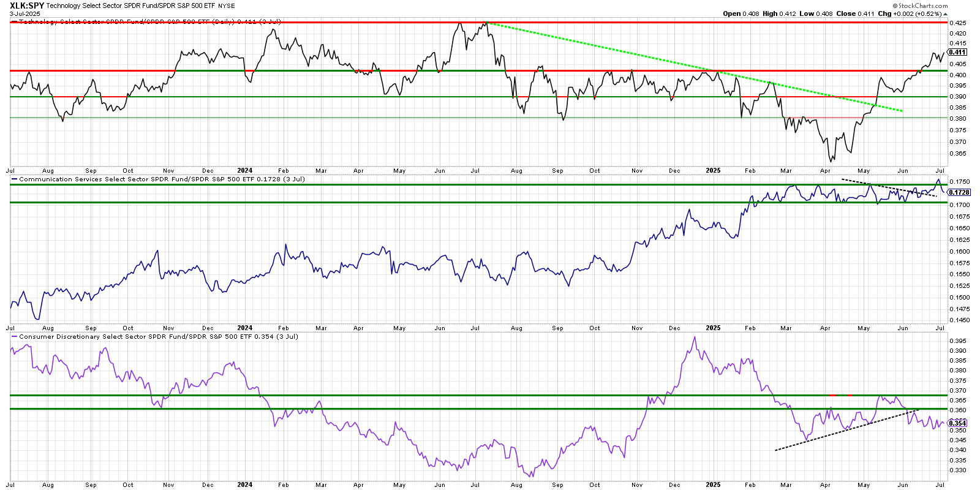This screenshot has height=490, width=980.
Task: Click the black dotted rising trendline in bottom panel
Action: [847, 430]
